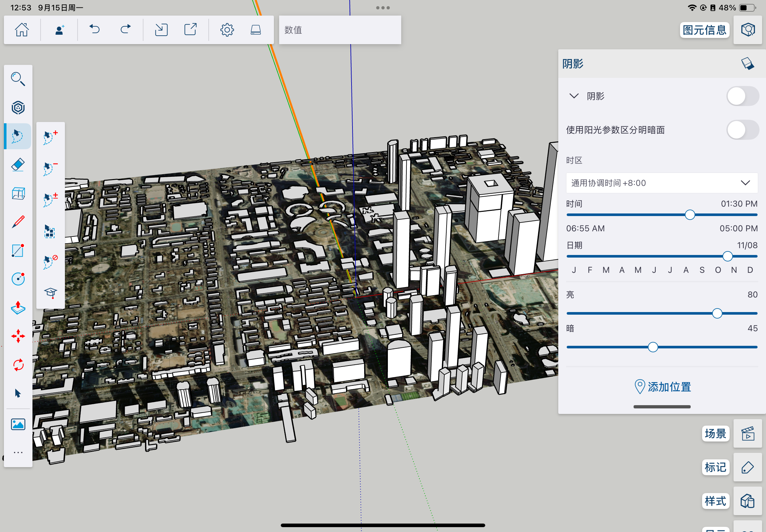Open the home screen icon
This screenshot has width=766, height=532.
point(22,30)
